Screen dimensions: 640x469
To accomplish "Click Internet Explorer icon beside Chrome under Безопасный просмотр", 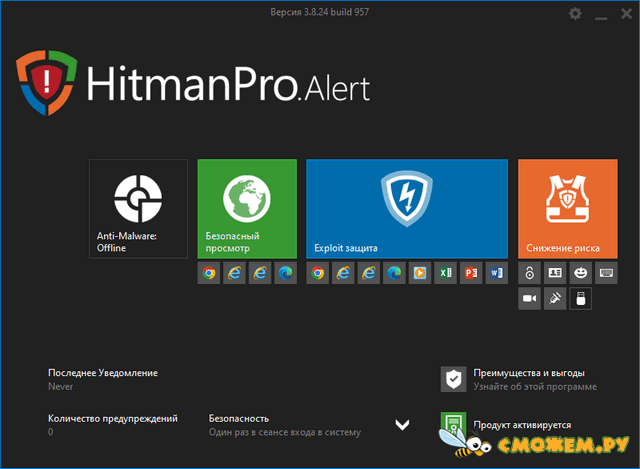I will (234, 273).
